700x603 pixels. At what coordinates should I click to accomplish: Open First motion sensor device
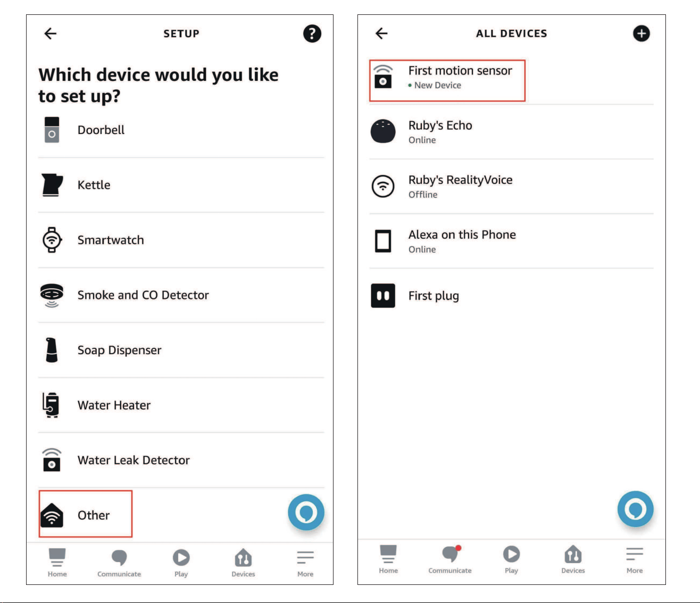tap(511, 78)
